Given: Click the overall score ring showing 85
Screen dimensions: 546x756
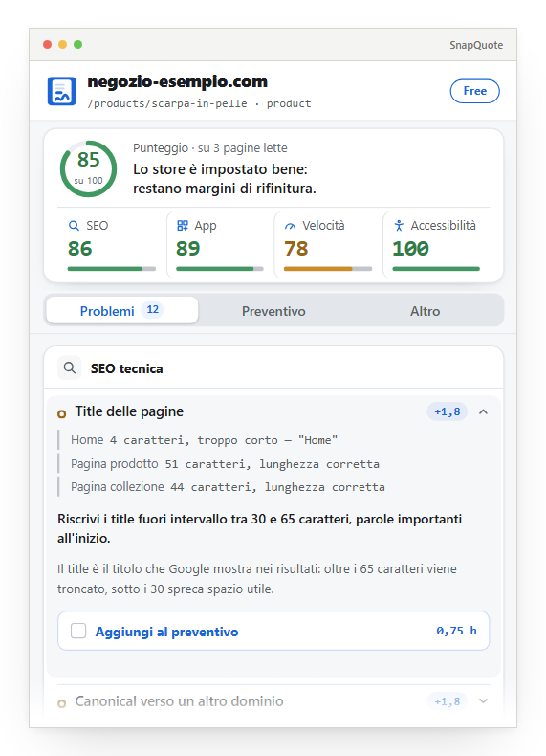Looking at the screenshot, I should 88,168.
